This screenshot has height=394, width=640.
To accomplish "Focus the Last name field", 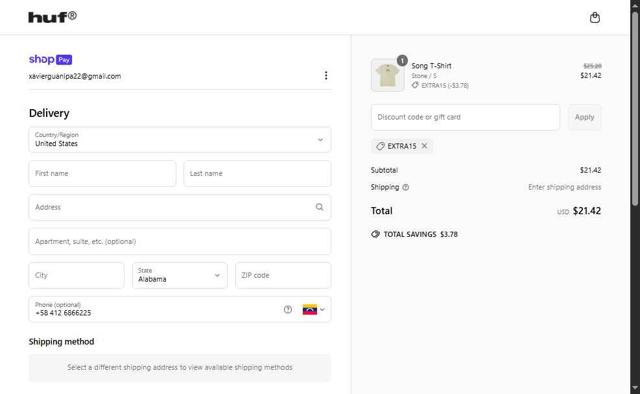I will point(257,174).
